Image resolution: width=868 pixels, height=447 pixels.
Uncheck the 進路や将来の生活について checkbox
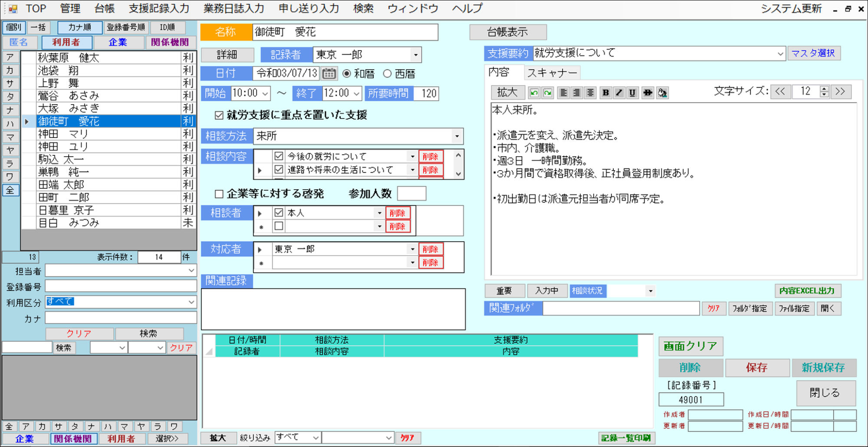[x=279, y=170]
